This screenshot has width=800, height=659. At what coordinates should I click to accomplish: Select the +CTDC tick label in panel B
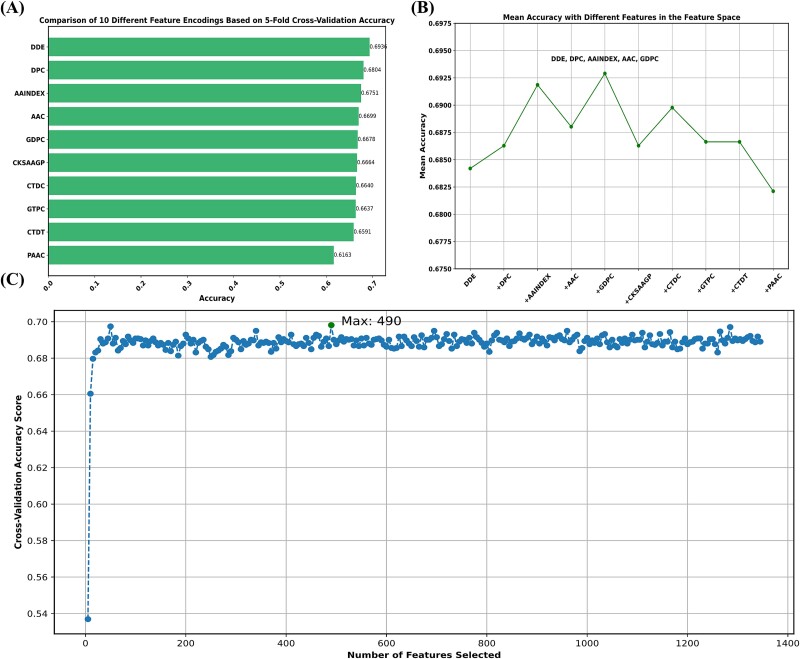[672, 284]
